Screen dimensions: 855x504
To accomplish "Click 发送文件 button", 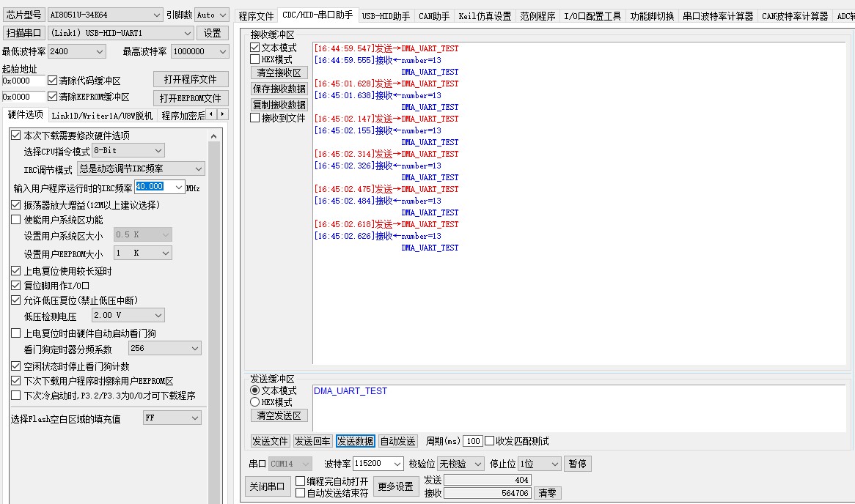I will [270, 441].
